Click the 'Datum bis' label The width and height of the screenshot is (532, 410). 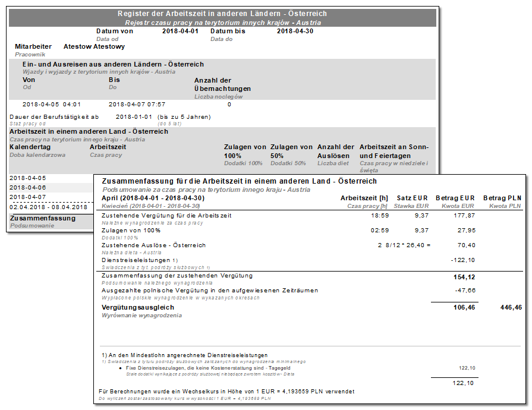tap(228, 31)
